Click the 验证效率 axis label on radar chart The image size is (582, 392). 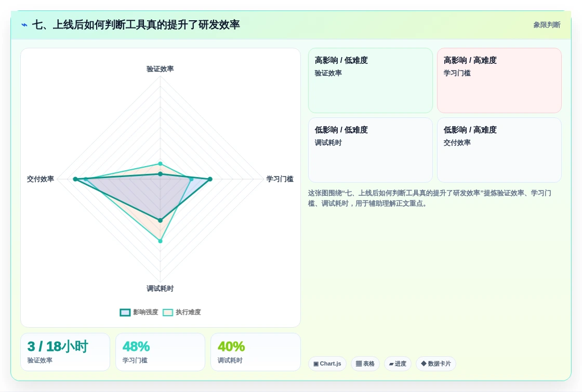pyautogui.click(x=160, y=69)
